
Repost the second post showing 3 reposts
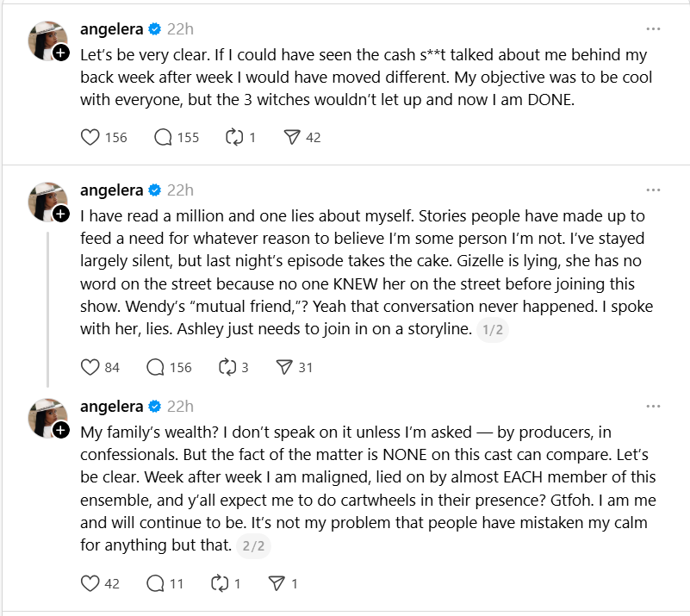228,367
